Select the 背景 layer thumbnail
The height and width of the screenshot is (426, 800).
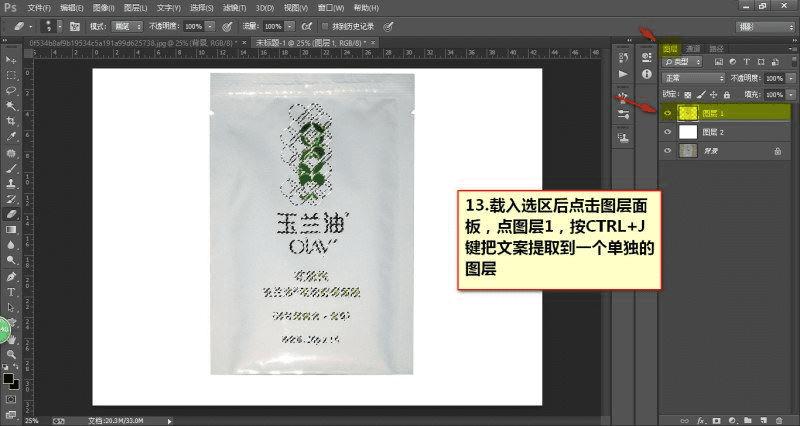click(x=688, y=151)
